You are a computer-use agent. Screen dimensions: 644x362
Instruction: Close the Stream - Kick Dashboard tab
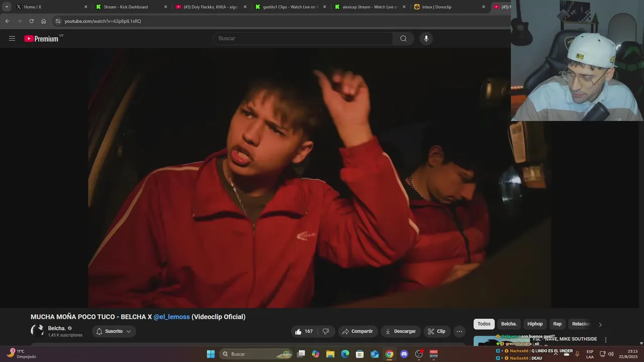tap(166, 7)
